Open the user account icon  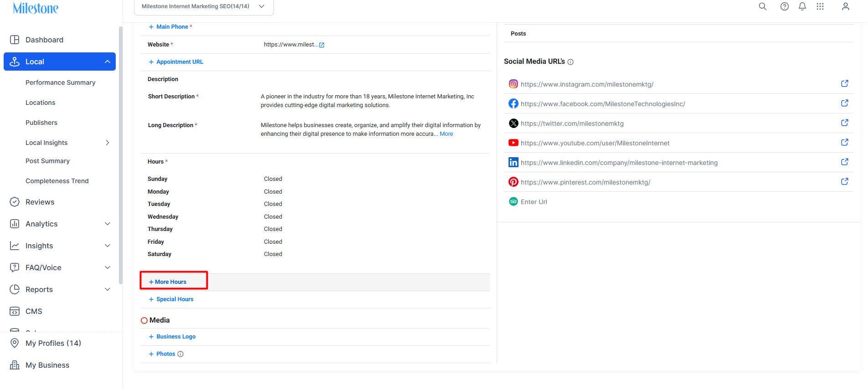point(846,6)
